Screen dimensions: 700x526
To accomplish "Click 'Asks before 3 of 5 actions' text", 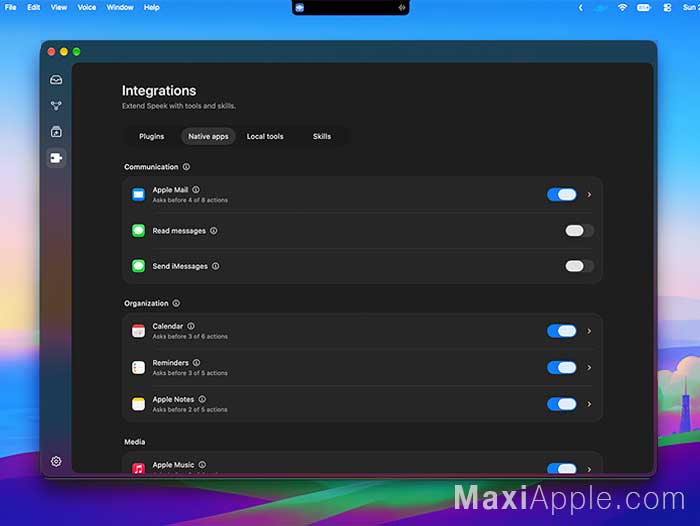I will (x=190, y=373).
